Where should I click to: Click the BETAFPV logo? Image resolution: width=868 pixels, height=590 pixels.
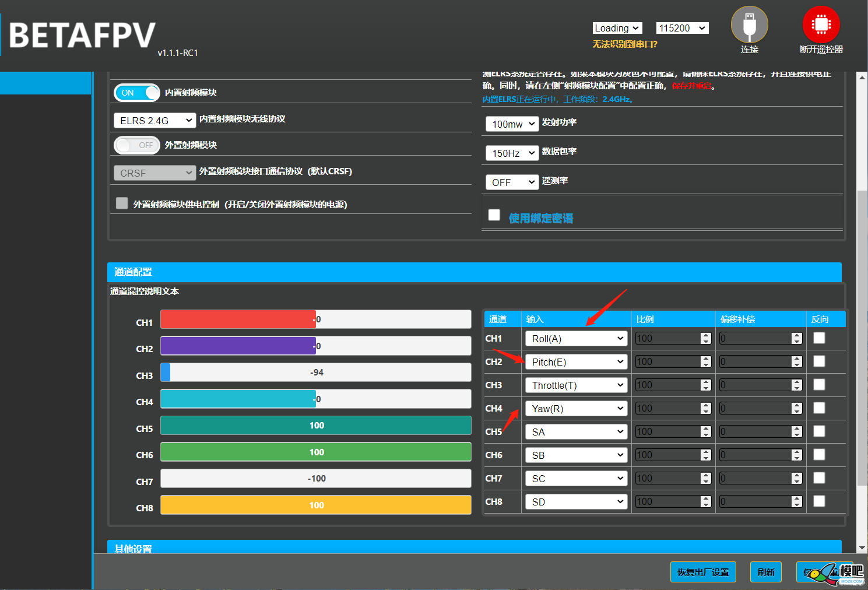[x=82, y=35]
